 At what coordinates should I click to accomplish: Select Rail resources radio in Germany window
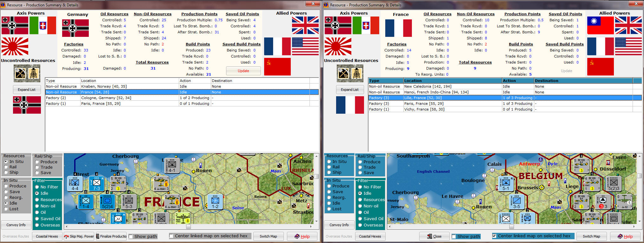coord(6,167)
